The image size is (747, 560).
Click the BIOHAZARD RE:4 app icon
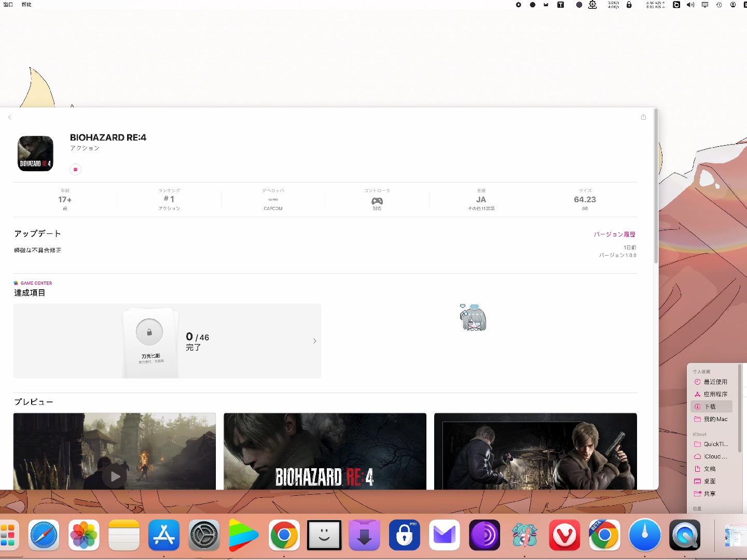pos(35,153)
